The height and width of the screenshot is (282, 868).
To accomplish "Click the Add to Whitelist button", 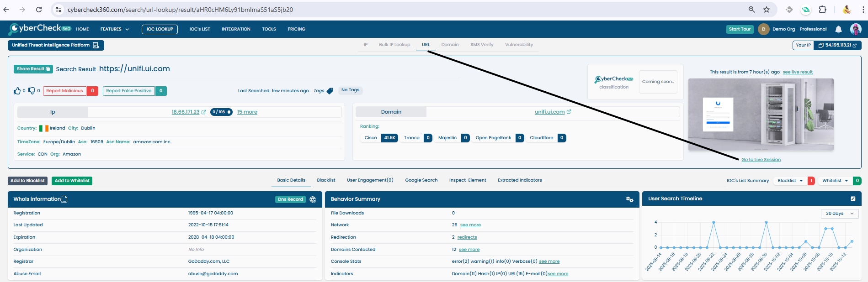I will pos(72,181).
